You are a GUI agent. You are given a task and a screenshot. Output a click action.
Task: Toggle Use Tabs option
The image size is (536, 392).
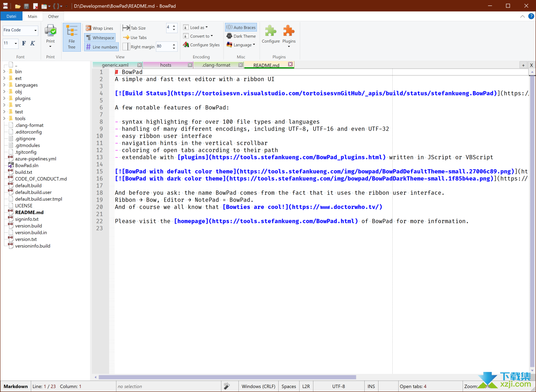pyautogui.click(x=135, y=37)
